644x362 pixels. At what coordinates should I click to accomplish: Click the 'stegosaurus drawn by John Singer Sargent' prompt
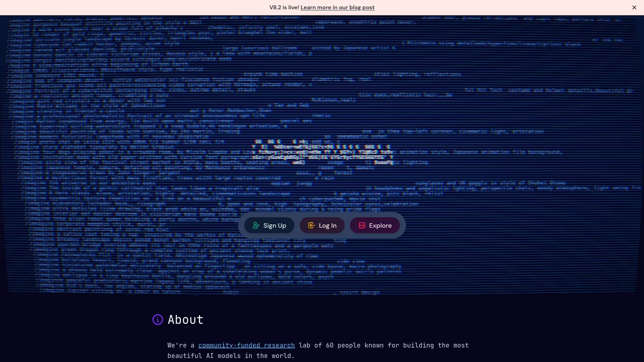(99, 173)
